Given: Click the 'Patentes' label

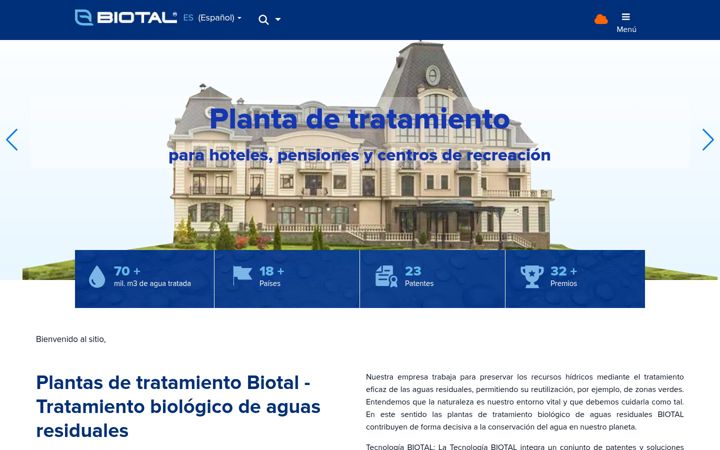Looking at the screenshot, I should [x=419, y=284].
